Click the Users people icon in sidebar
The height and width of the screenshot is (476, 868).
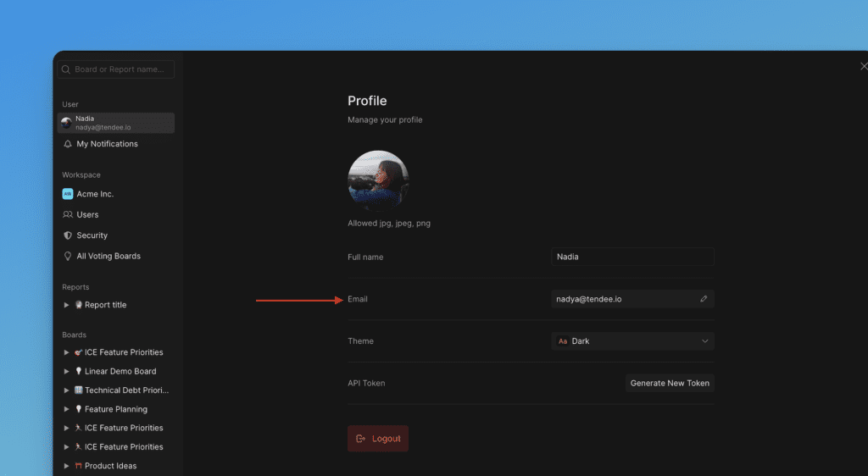point(68,215)
